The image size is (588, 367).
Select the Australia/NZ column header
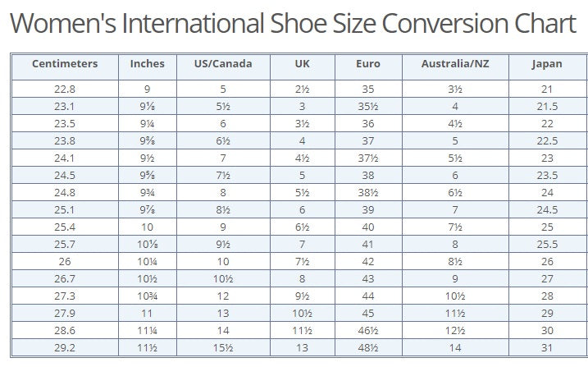pyautogui.click(x=455, y=64)
